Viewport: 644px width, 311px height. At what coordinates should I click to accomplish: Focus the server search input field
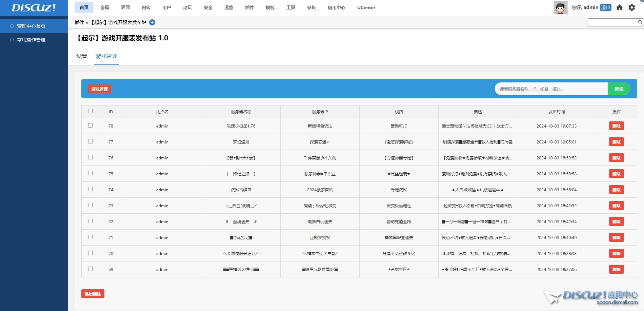(551, 89)
